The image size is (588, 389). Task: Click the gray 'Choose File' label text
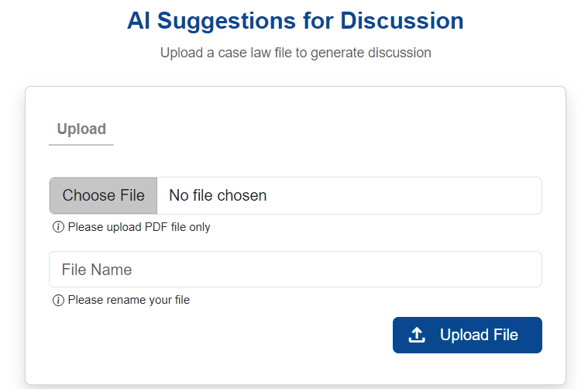pos(104,195)
